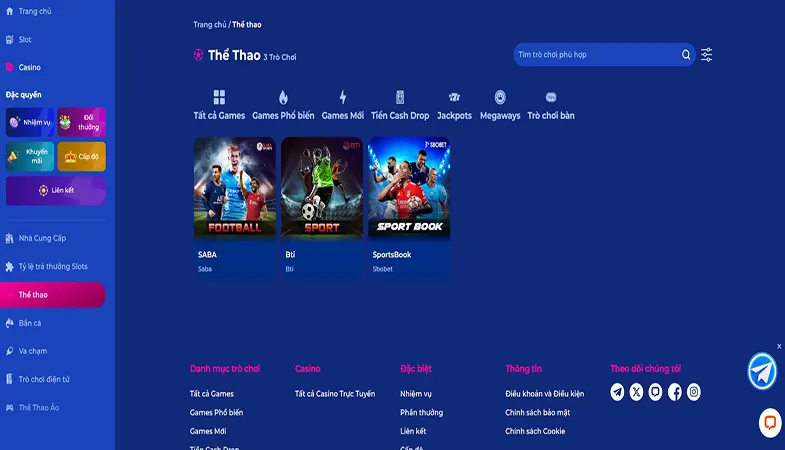The height and width of the screenshot is (450, 785).
Task: Open Nhà Cung Cấp providers menu
Action: pos(36,238)
